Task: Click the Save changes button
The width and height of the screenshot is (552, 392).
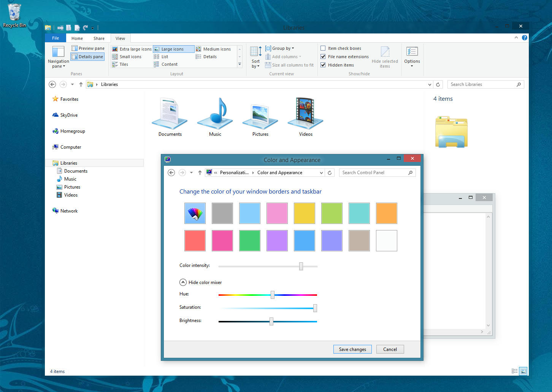Action: [352, 349]
